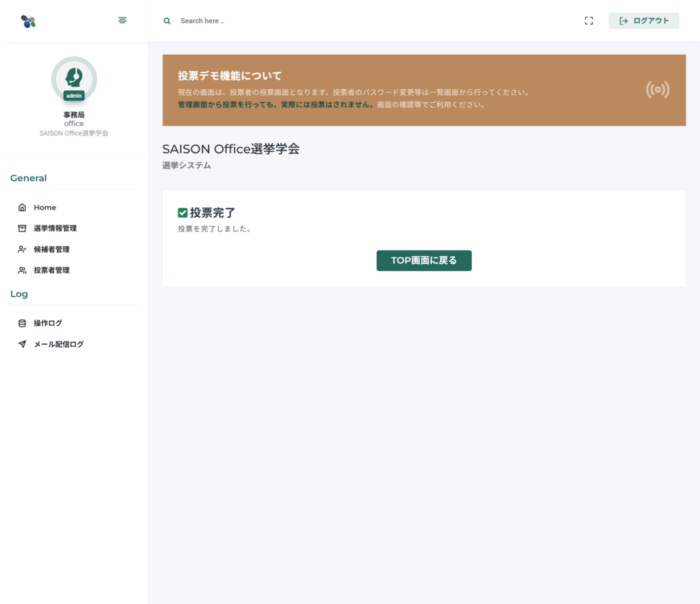Click the logout arrow icon

coord(623,21)
